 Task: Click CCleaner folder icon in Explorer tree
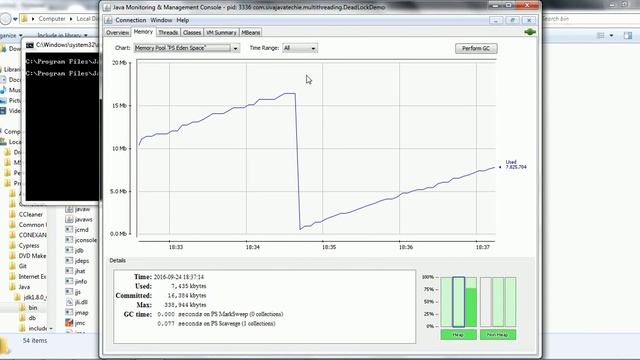point(13,214)
